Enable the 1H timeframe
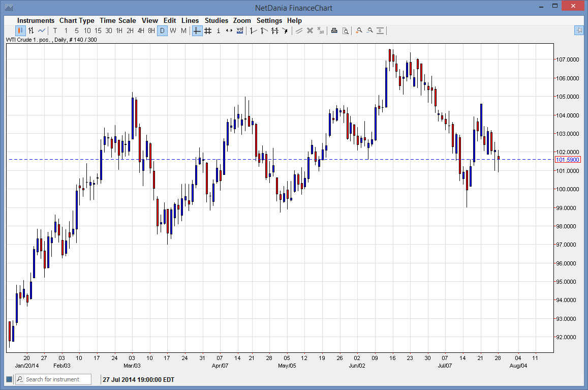Screen dimensions: 588x390 [x=118, y=31]
